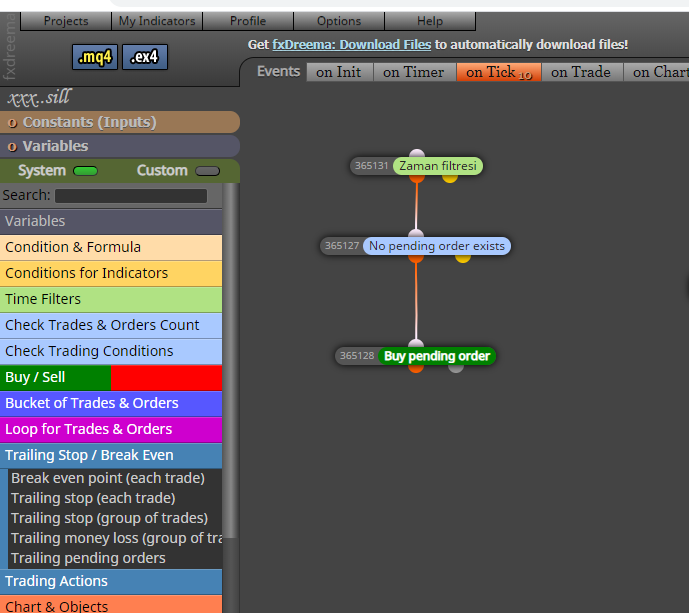Image resolution: width=689 pixels, height=613 pixels.
Task: Click block ID label 365128
Action: 357,356
